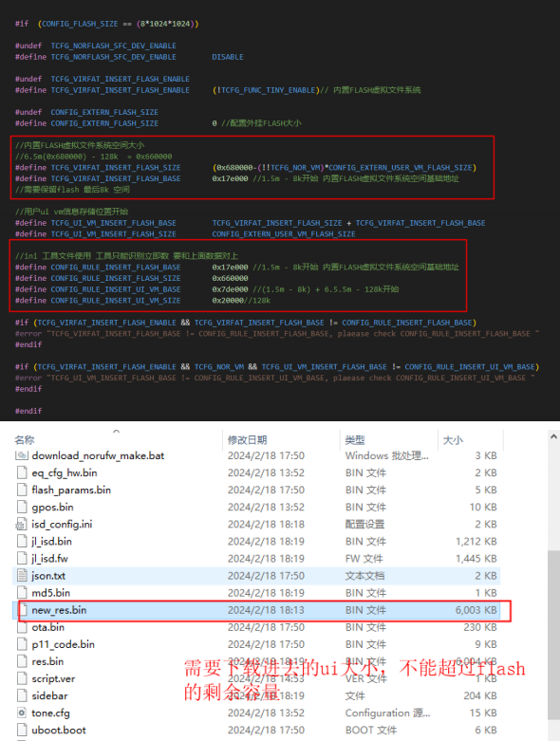
Task: Click the md5.bin file icon
Action: pos(22,593)
